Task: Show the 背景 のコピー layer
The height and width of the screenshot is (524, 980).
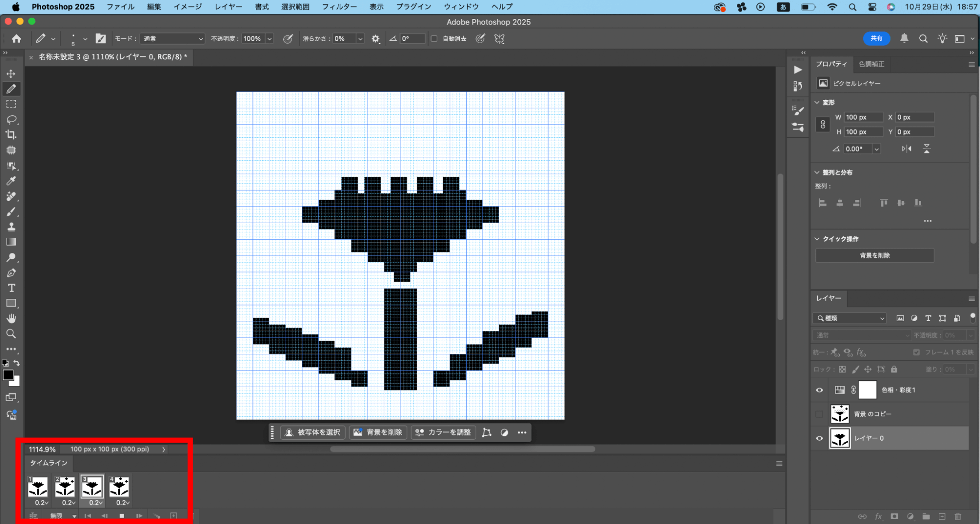Action: 819,414
